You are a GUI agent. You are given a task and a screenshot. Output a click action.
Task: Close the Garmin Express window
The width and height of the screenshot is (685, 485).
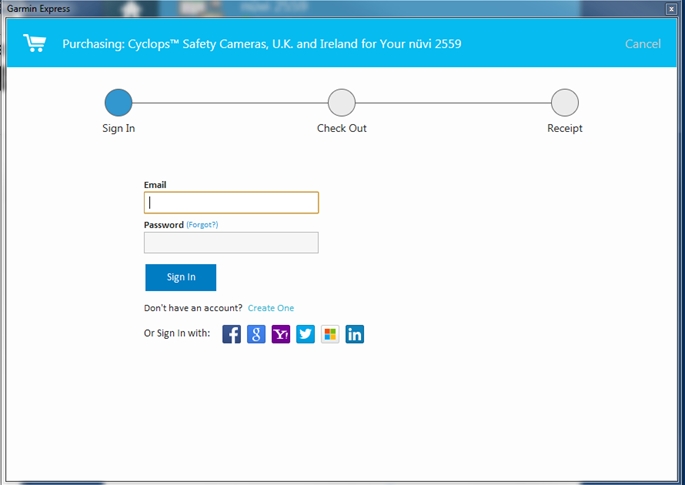pyautogui.click(x=671, y=9)
